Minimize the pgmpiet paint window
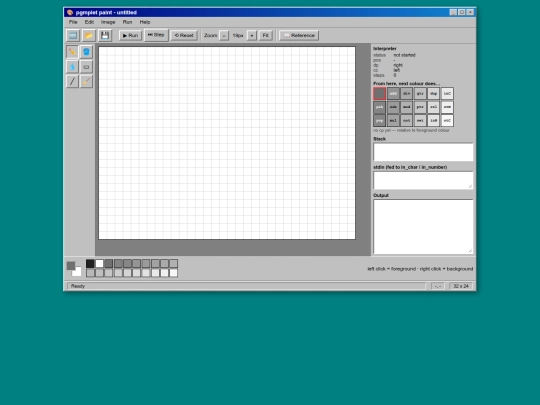The height and width of the screenshot is (405, 540). point(453,12)
